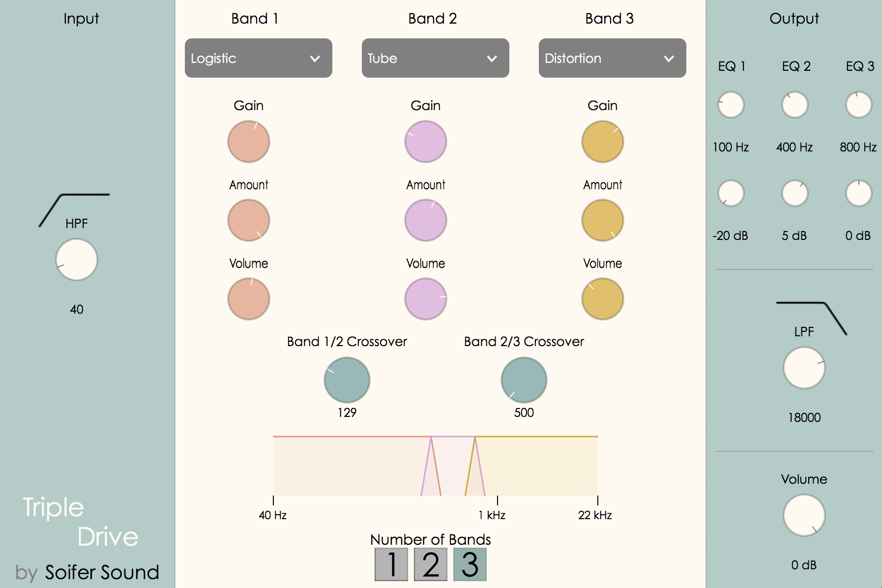Screen dimensions: 882x588
Task: Click the Output Volume knob
Action: pos(804,515)
